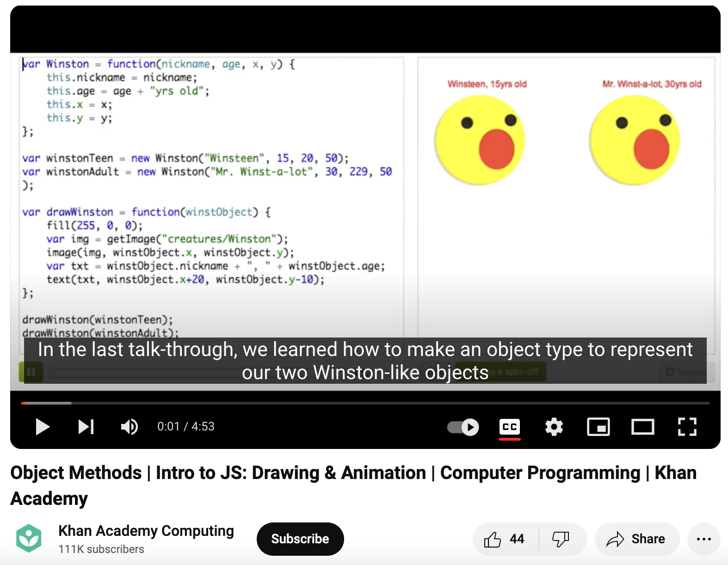Click the 'Winsteen, 15yrs old' label
Image resolution: width=728 pixels, height=565 pixels.
point(487,84)
